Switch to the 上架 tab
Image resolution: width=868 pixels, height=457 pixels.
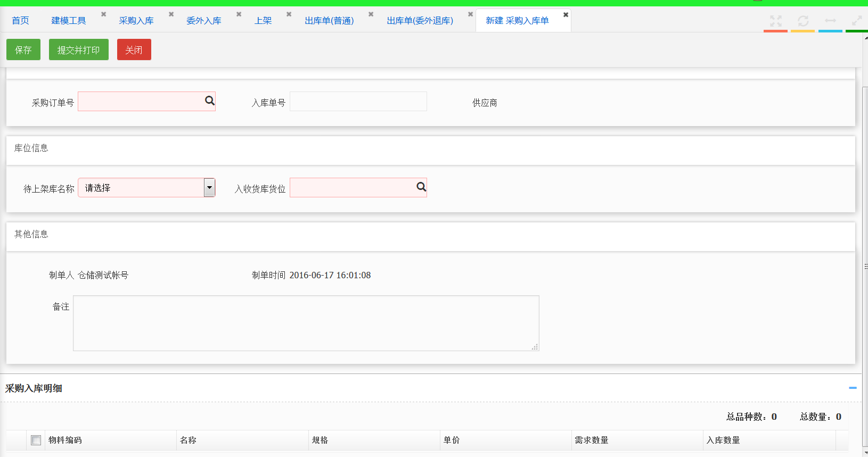[x=263, y=21]
